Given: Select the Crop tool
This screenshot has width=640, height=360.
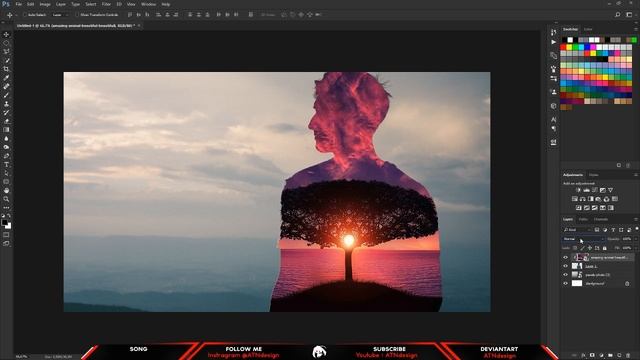Looking at the screenshot, I should (6, 69).
